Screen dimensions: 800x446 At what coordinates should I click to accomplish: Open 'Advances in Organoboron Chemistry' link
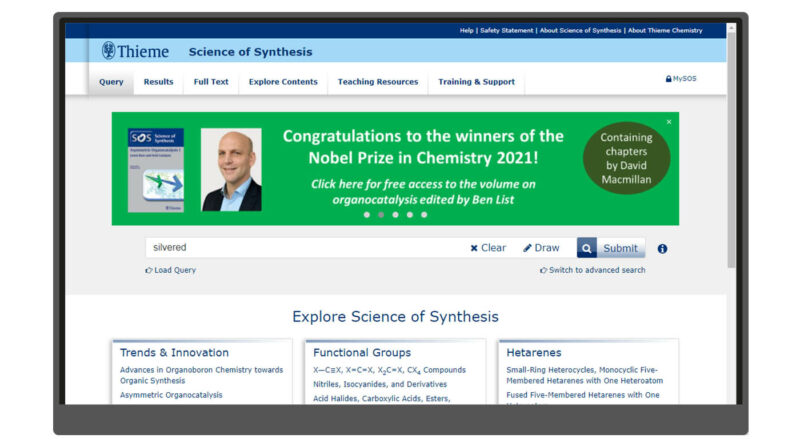[x=201, y=375]
